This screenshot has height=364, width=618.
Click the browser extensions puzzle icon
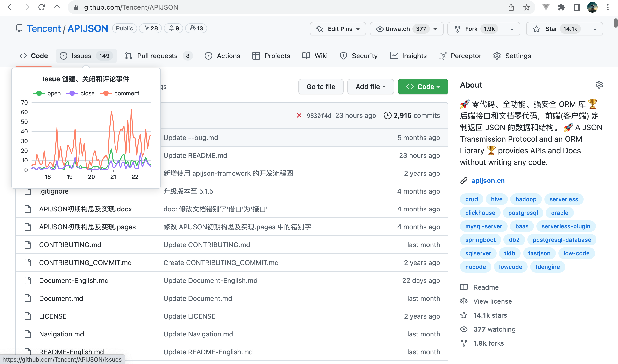point(562,7)
